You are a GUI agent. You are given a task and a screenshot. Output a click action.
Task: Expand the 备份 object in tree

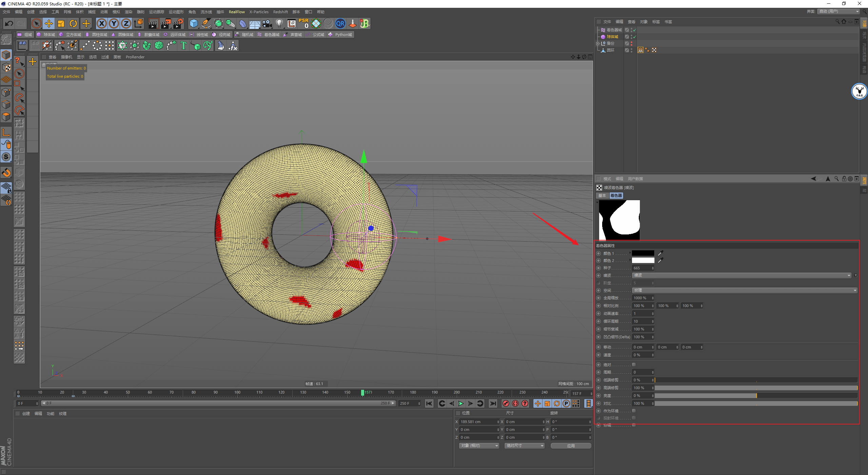coord(598,43)
